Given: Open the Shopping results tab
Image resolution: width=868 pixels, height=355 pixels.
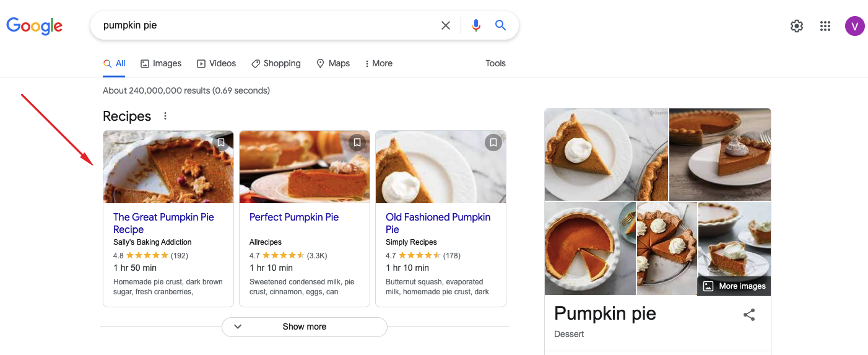Looking at the screenshot, I should point(276,63).
